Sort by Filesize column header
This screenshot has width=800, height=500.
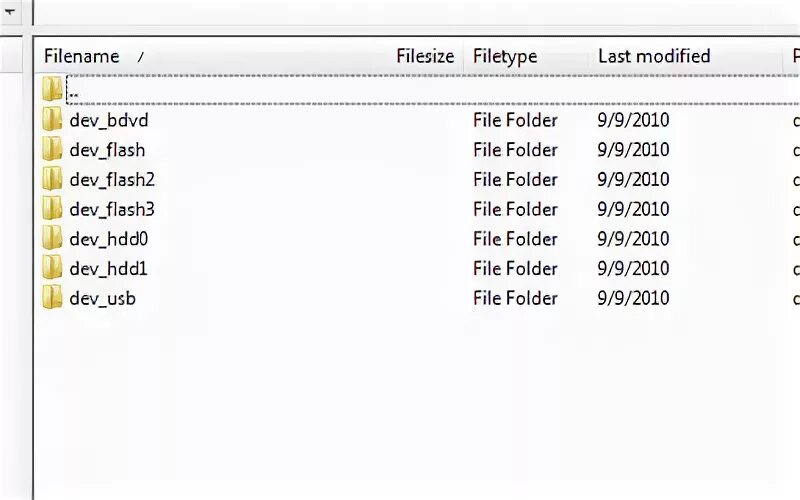pyautogui.click(x=424, y=57)
